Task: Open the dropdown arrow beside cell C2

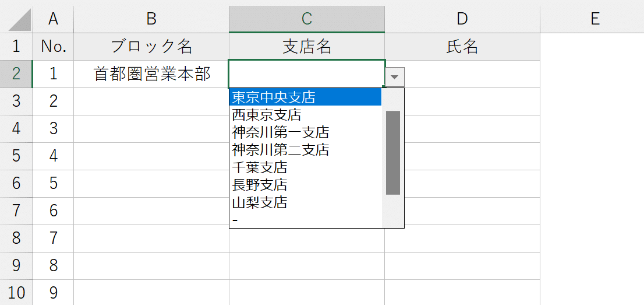Action: tap(395, 76)
